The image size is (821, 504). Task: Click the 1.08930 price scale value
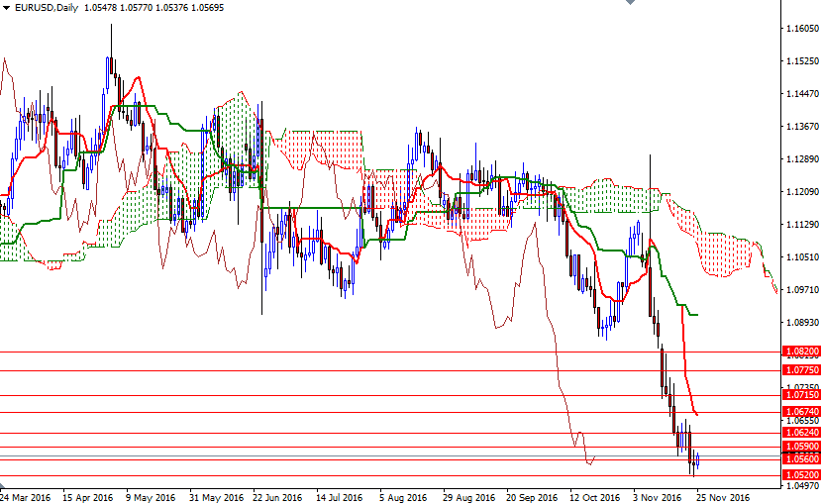[802, 323]
